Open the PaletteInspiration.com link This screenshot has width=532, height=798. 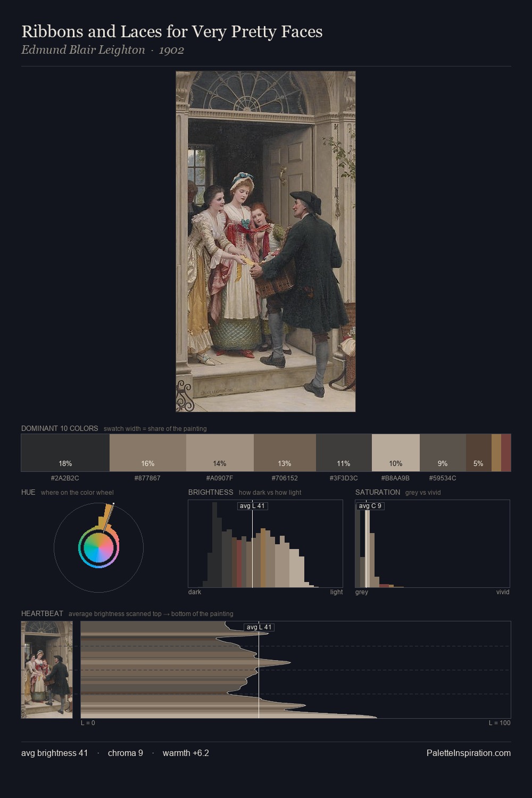(469, 753)
